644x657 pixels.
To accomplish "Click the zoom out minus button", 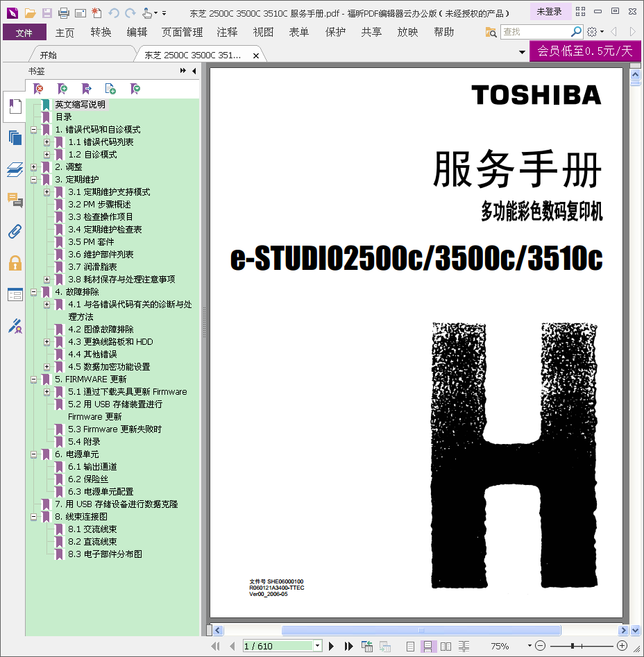I will coord(541,646).
